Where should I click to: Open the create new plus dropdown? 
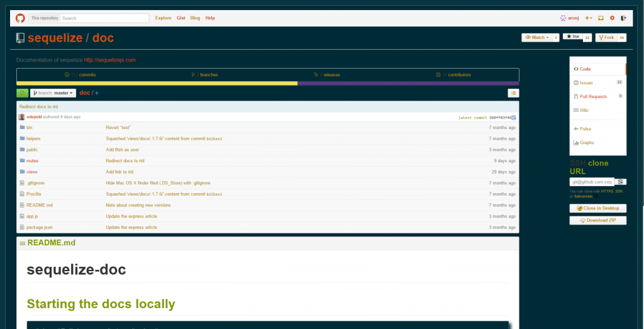pyautogui.click(x=589, y=18)
